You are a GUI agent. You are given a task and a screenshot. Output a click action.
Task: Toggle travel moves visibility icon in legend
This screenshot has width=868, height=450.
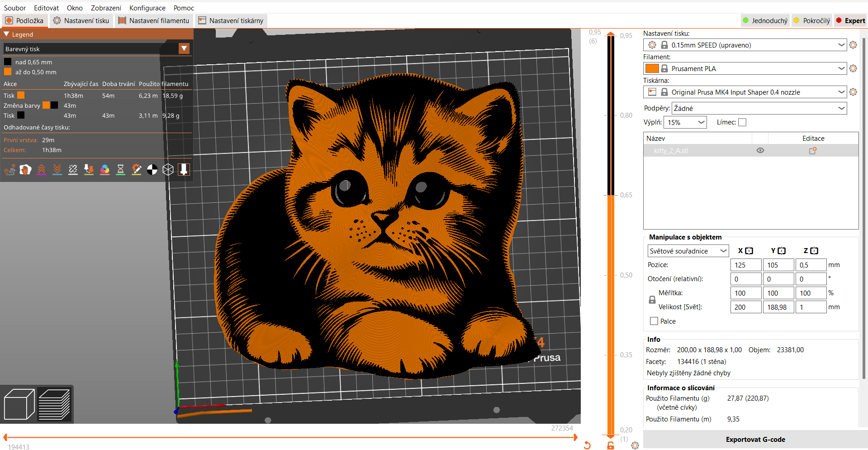(9, 170)
